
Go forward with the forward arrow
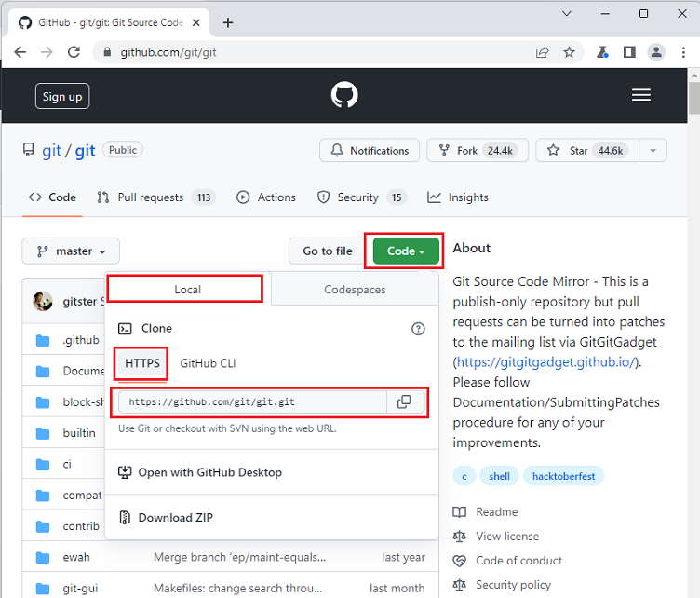pos(47,52)
